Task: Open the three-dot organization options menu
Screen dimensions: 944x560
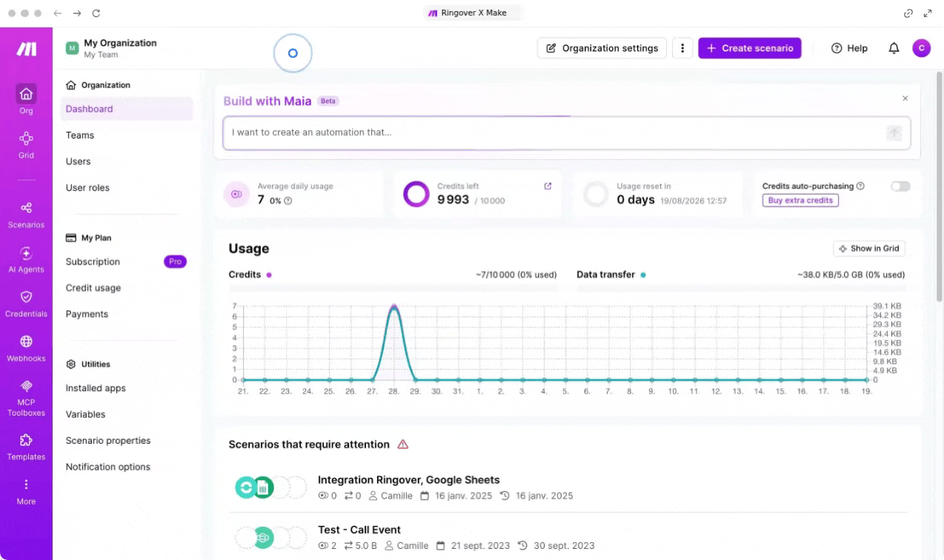Action: [x=682, y=48]
